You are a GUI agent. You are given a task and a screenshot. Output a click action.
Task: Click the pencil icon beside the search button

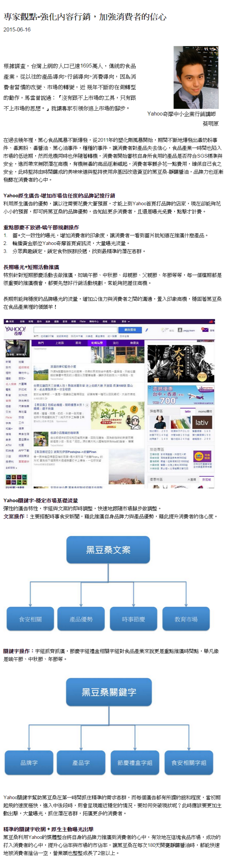[147, 330]
